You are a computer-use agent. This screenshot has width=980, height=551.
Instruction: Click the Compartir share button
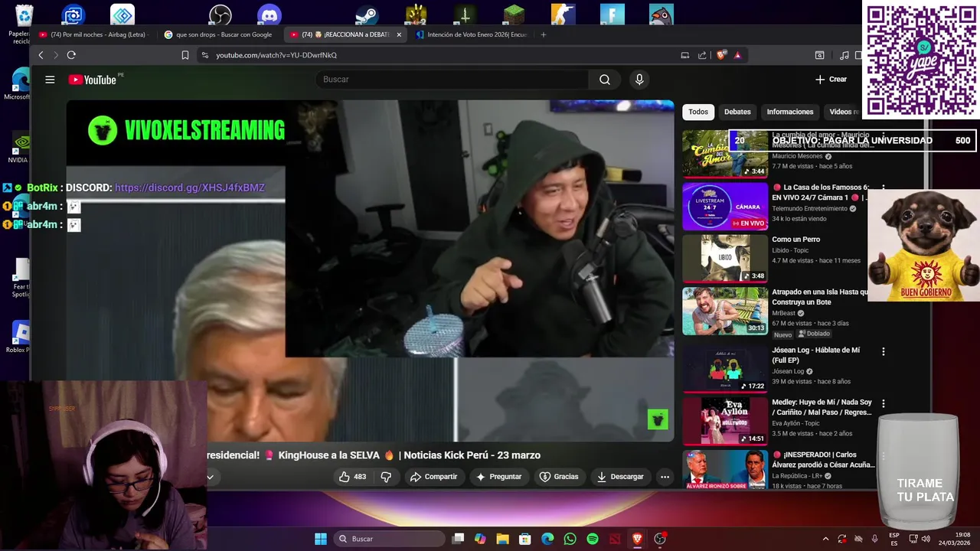click(433, 477)
